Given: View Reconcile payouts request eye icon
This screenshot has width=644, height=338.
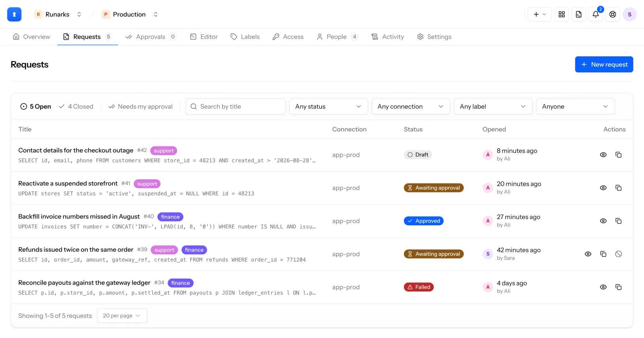Looking at the screenshot, I should (x=603, y=287).
